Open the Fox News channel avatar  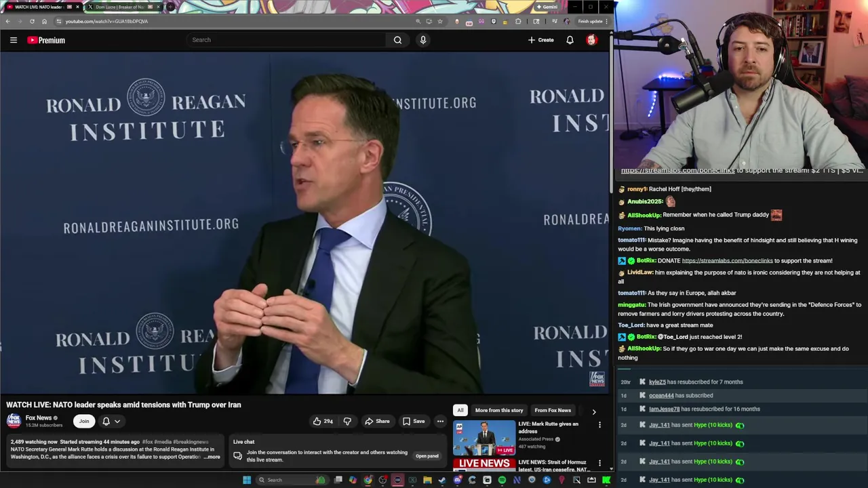(14, 421)
